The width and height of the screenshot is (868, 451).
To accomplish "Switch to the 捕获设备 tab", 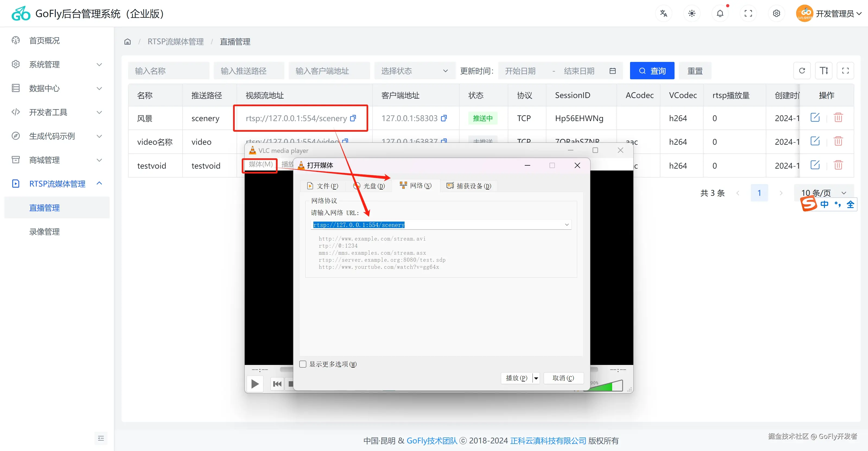I will pyautogui.click(x=469, y=186).
